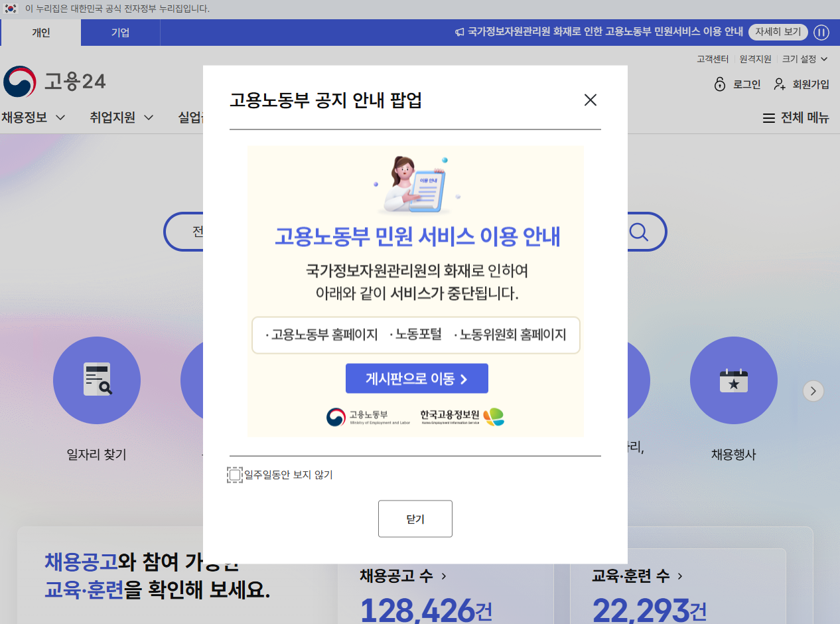
Task: Switch to the 개인 tab
Action: coord(41,33)
